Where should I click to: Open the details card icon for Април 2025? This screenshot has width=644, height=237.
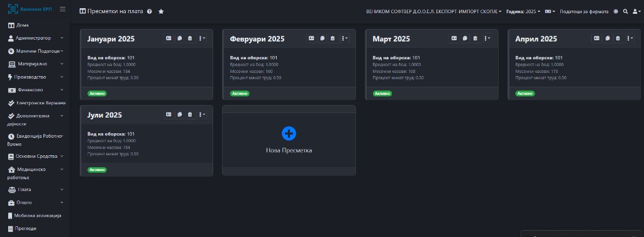point(596,38)
